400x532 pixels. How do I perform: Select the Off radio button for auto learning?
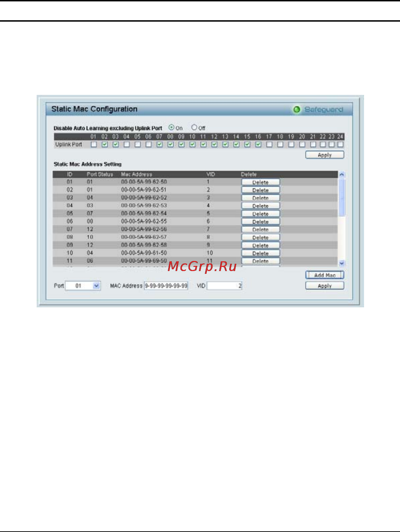[x=194, y=128]
